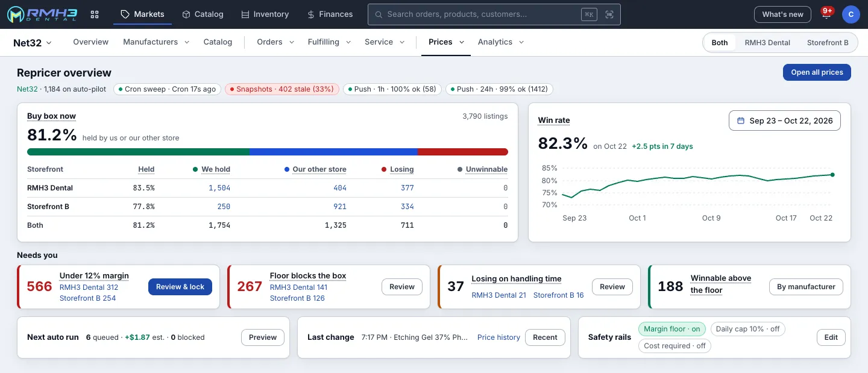Image resolution: width=868 pixels, height=373 pixels.
Task: Click Open all prices button
Action: [x=817, y=72]
